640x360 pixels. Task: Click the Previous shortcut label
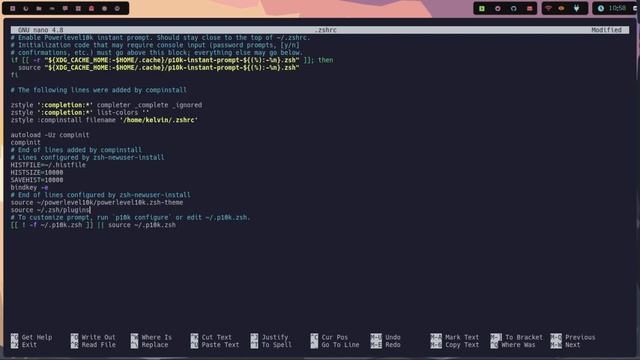580,337
